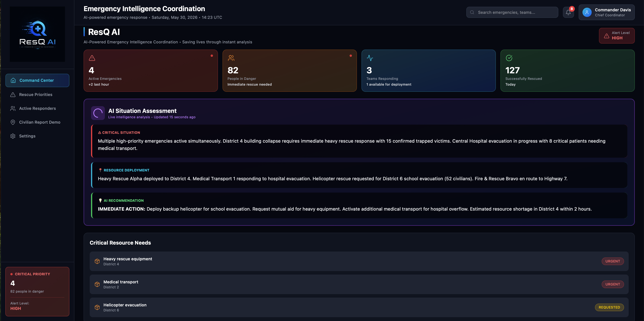This screenshot has width=644, height=321.
Task: Open the Critical Priority sidebar card
Action: click(37, 291)
